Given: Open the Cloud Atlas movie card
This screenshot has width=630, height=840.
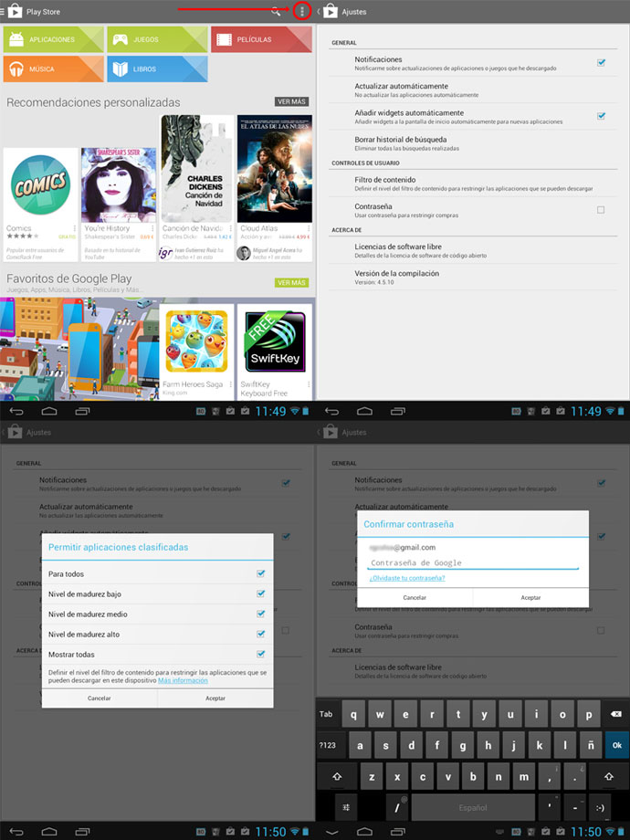Looking at the screenshot, I should pyautogui.click(x=275, y=189).
